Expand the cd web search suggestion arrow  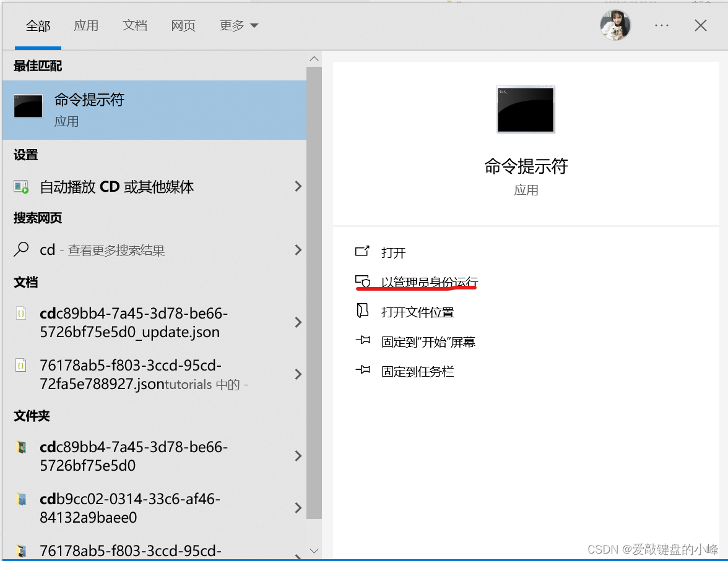(298, 250)
